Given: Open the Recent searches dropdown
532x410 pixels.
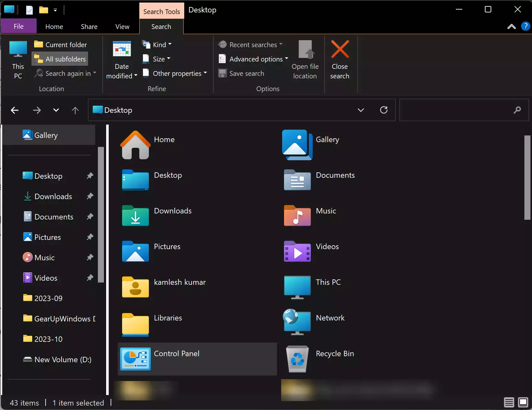Looking at the screenshot, I should coord(281,45).
